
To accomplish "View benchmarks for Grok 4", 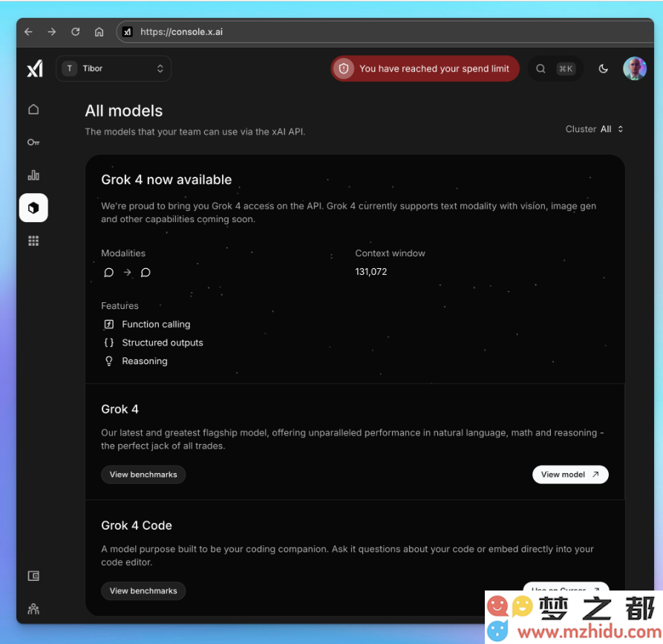I will 143,475.
